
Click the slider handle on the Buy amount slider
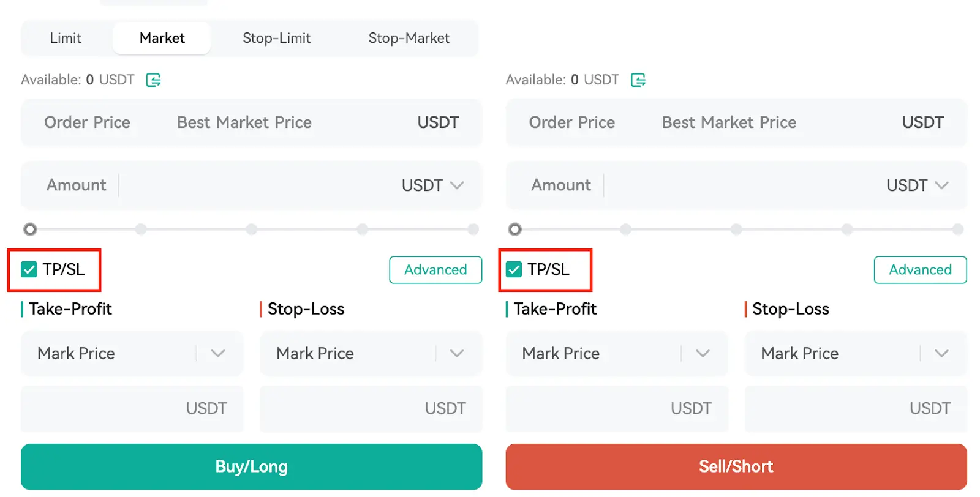tap(30, 230)
